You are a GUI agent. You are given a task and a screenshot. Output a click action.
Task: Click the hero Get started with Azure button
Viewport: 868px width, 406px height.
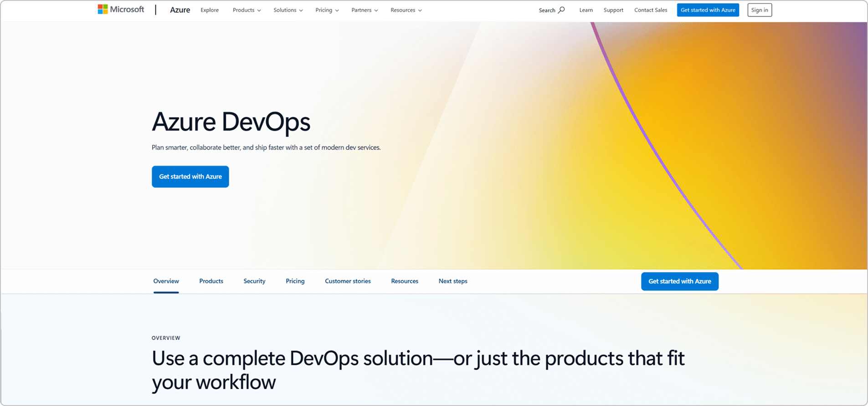point(190,177)
